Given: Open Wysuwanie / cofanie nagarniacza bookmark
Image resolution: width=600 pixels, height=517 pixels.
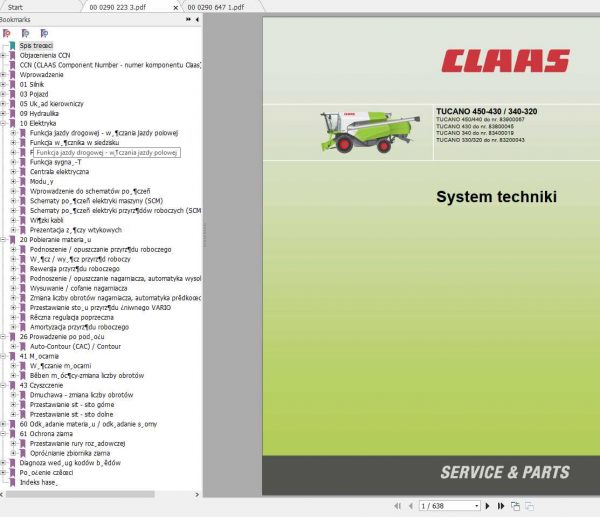Looking at the screenshot, I should 78,288.
